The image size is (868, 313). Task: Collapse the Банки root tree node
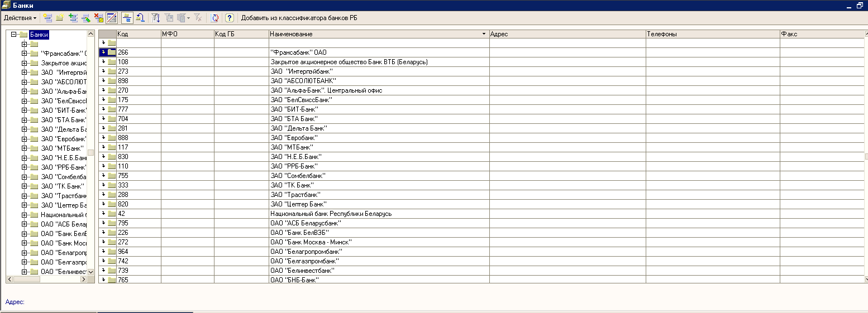(13, 35)
